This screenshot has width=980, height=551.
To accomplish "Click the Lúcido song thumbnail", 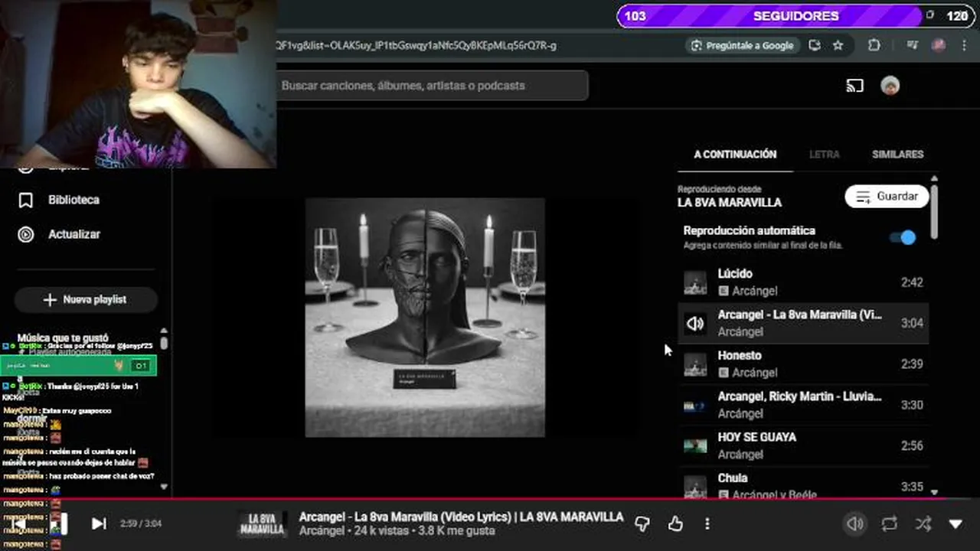I will (x=695, y=282).
